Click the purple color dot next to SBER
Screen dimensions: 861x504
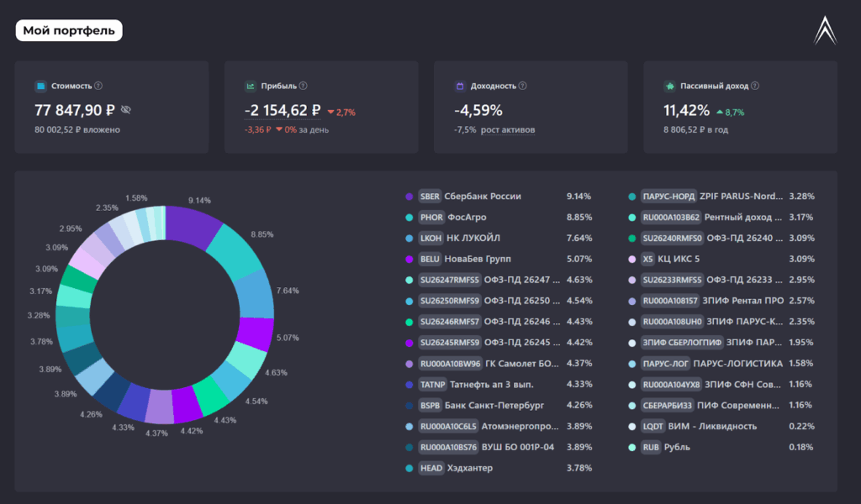[x=409, y=197]
